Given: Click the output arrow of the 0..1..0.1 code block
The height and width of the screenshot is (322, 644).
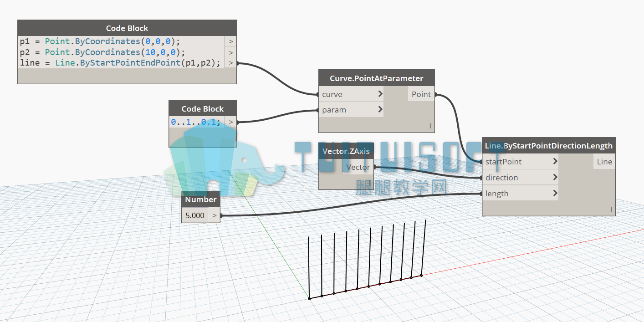Looking at the screenshot, I should [x=231, y=122].
